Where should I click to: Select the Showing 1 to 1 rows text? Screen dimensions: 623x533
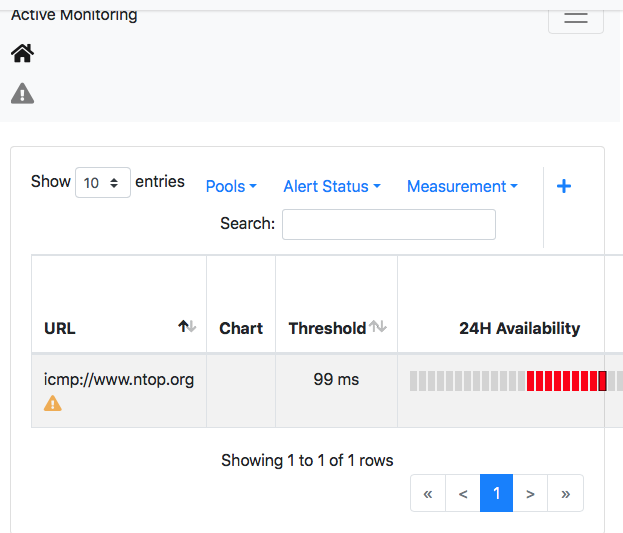[307, 460]
